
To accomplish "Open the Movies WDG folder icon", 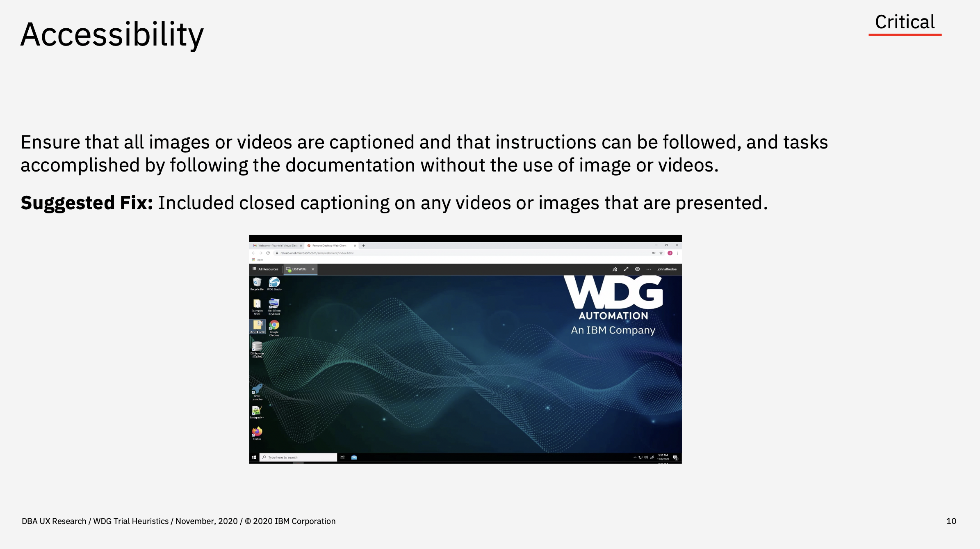I will 258,327.
